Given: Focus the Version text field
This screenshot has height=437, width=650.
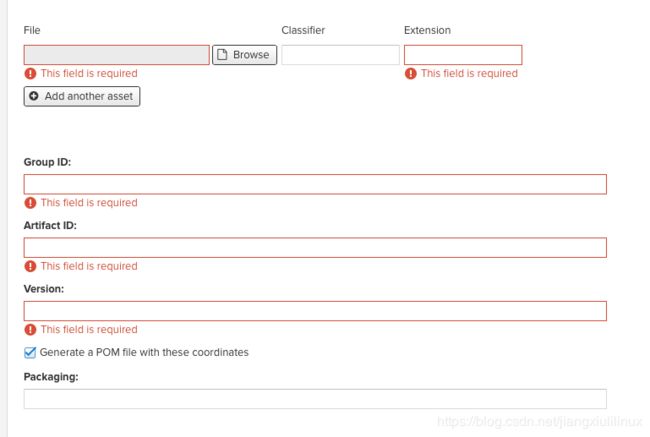Looking at the screenshot, I should click(315, 311).
